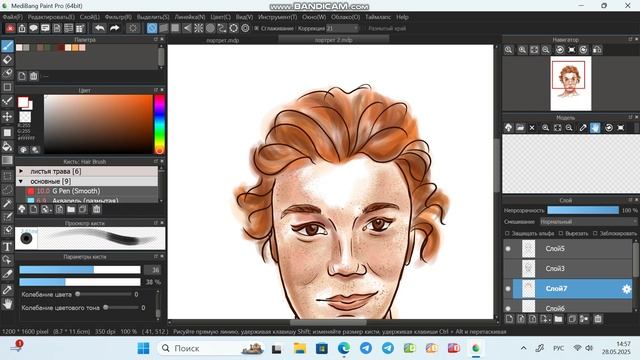Screen dimensions: 640x360
Task: Click the Коррекция stepper arrows
Action: coord(356,28)
